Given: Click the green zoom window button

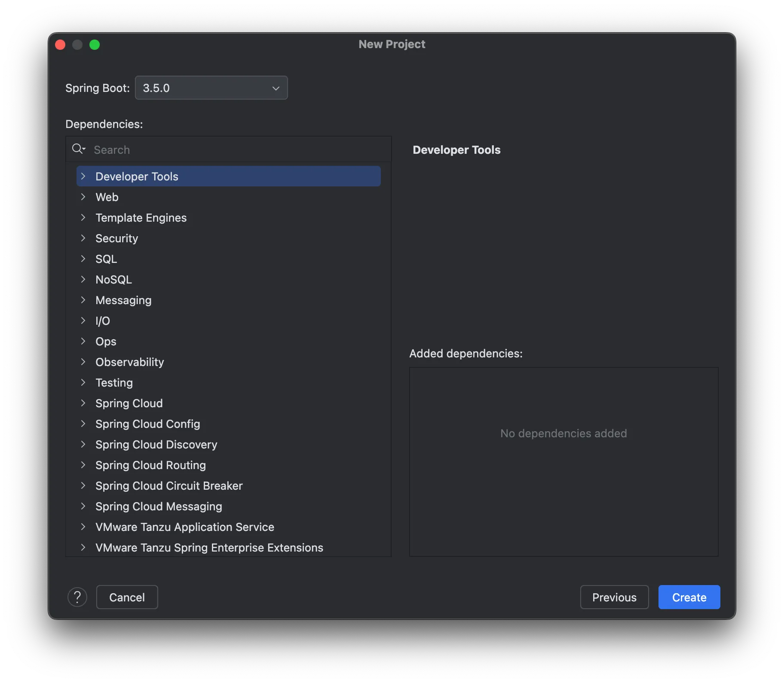Looking at the screenshot, I should pyautogui.click(x=95, y=45).
